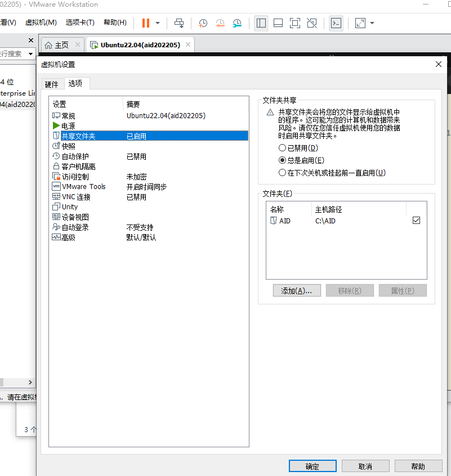Click the Revert to snapshot icon
Image resolution: width=451 pixels, height=476 pixels.
point(220,23)
